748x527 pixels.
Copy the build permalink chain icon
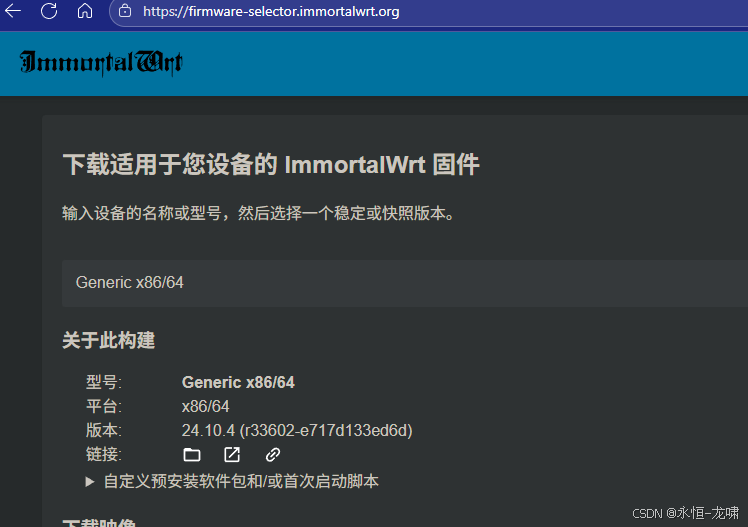coord(273,455)
